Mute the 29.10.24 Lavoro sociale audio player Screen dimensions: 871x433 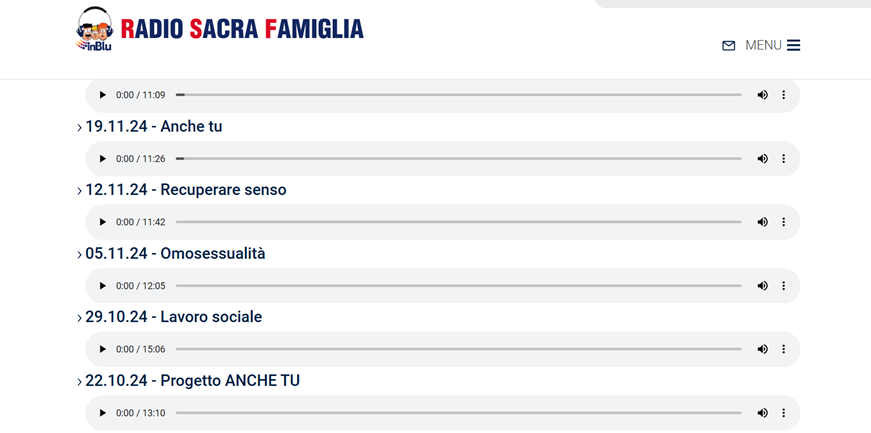pyautogui.click(x=763, y=349)
